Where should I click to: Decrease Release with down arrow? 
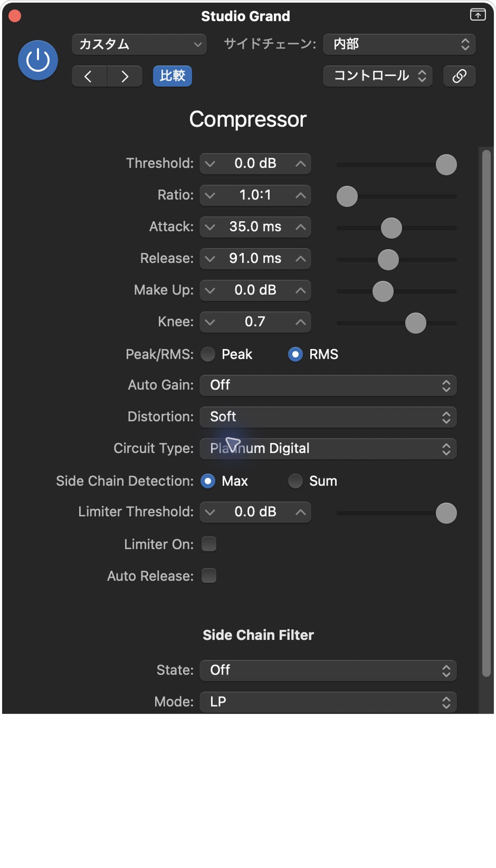(210, 259)
